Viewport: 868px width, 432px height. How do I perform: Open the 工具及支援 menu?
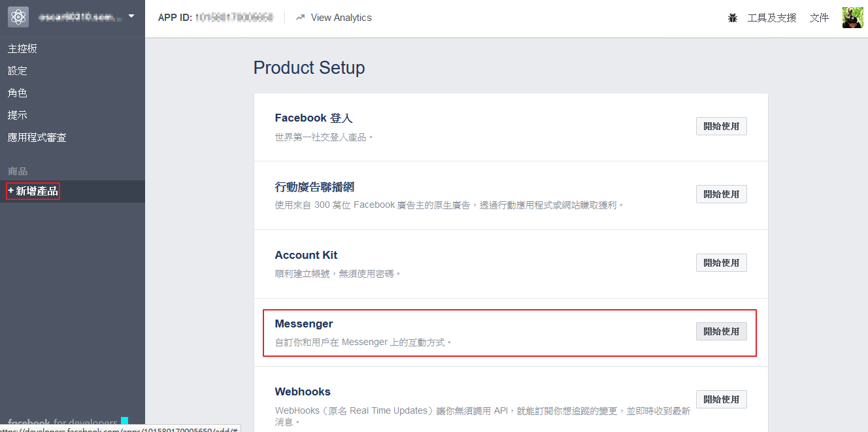coord(771,18)
